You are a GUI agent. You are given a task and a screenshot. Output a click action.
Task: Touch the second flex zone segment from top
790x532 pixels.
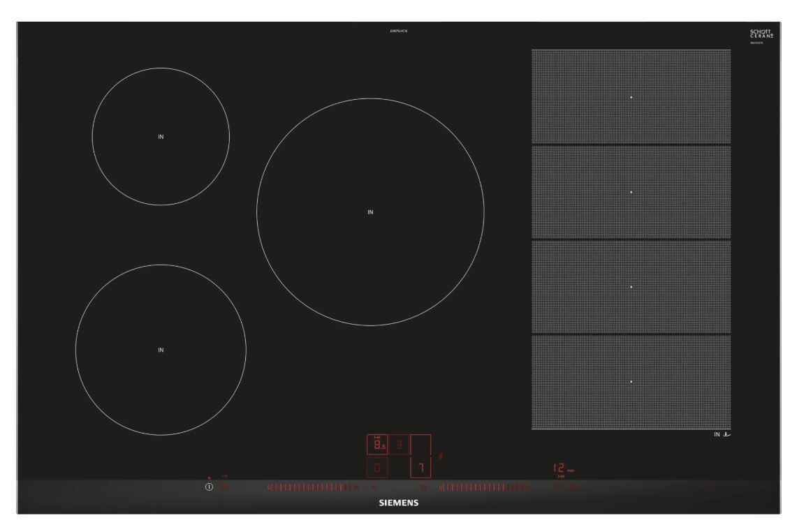click(x=631, y=191)
